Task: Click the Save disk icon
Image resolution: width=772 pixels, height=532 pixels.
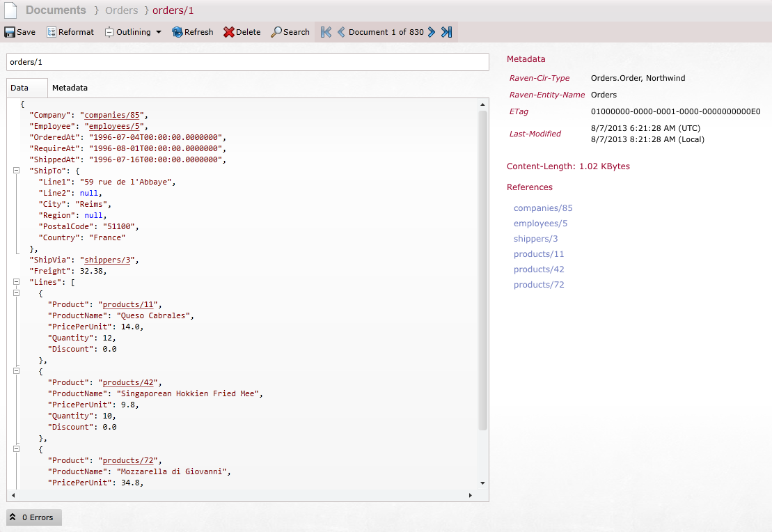Action: coord(10,32)
